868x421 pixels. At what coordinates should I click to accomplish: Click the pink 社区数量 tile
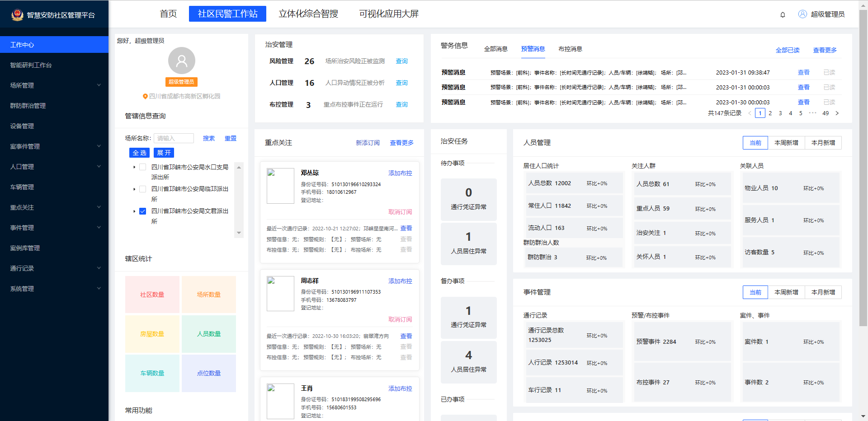(x=152, y=295)
